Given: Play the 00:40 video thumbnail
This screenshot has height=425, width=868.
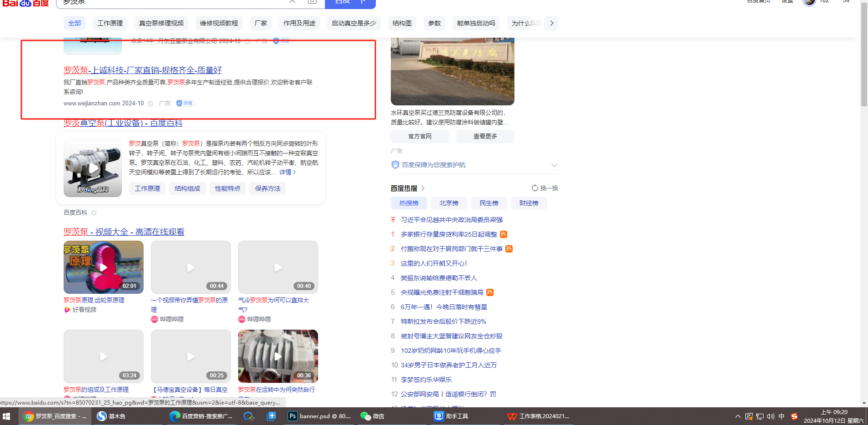Looking at the screenshot, I should [278, 267].
